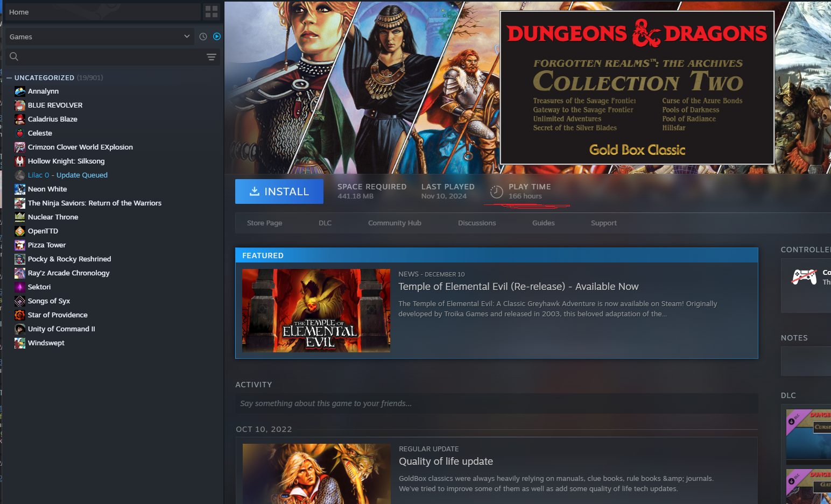This screenshot has width=831, height=504.
Task: Select the Celeste strawberry icon
Action: [20, 133]
